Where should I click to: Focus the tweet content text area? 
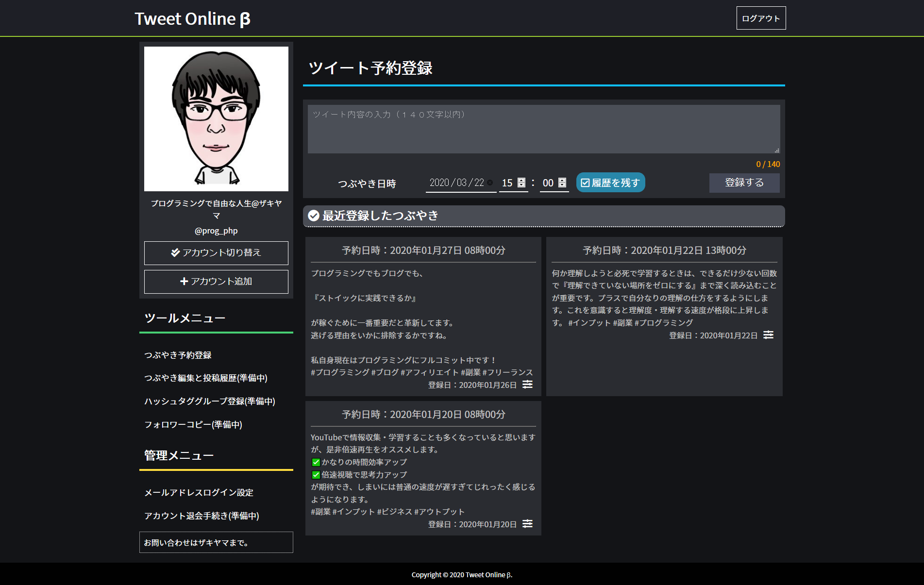point(544,129)
